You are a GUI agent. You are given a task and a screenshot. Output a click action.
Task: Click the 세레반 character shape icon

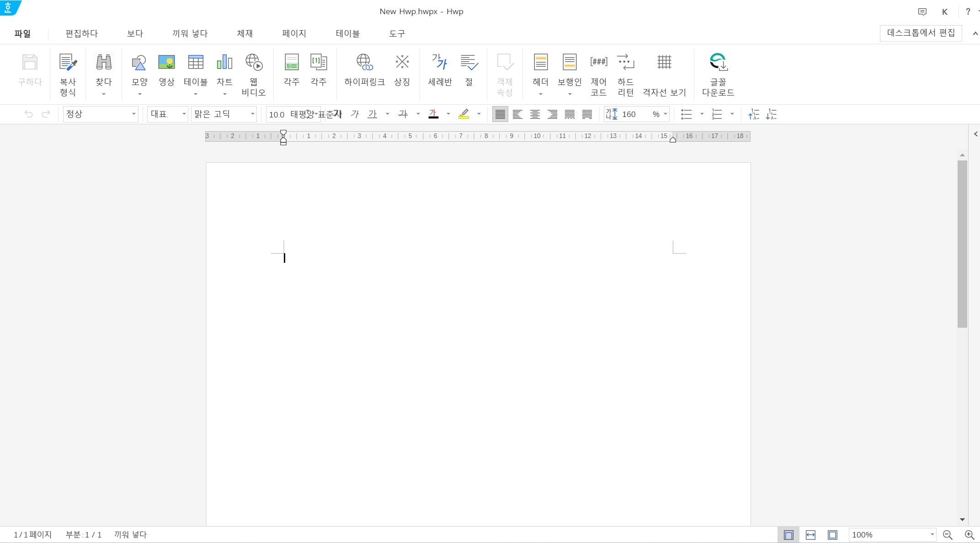click(x=440, y=62)
